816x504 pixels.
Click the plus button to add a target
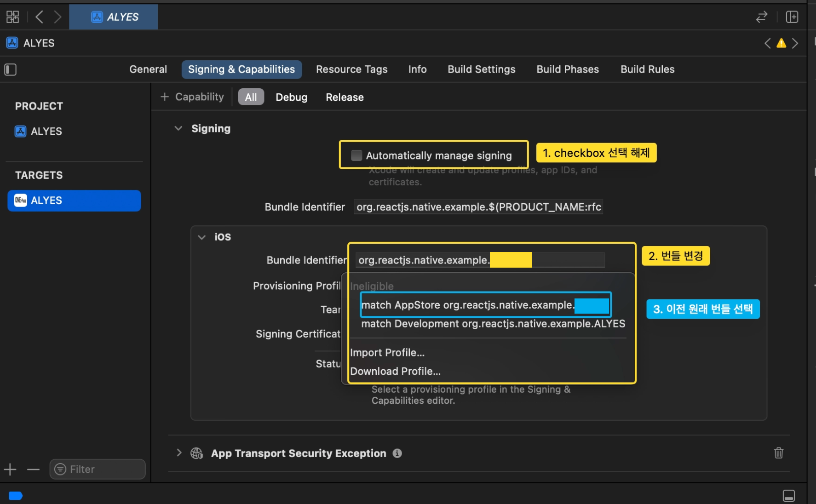coord(10,469)
